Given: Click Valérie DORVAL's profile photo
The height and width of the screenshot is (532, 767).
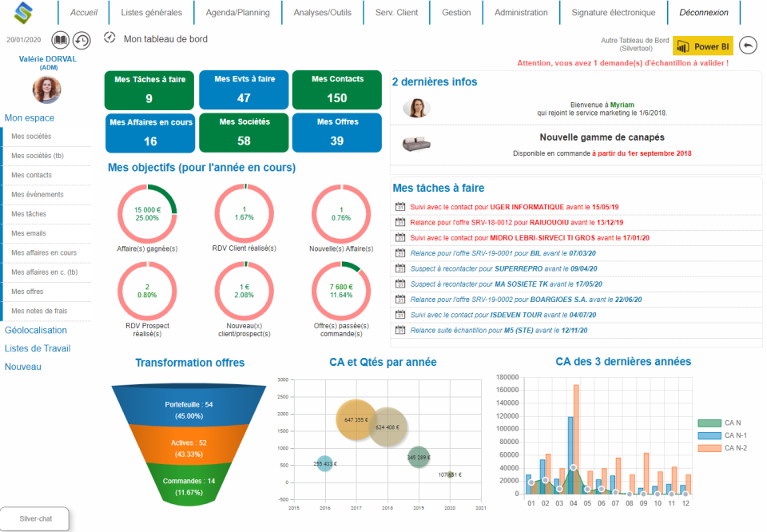Looking at the screenshot, I should 46,89.
